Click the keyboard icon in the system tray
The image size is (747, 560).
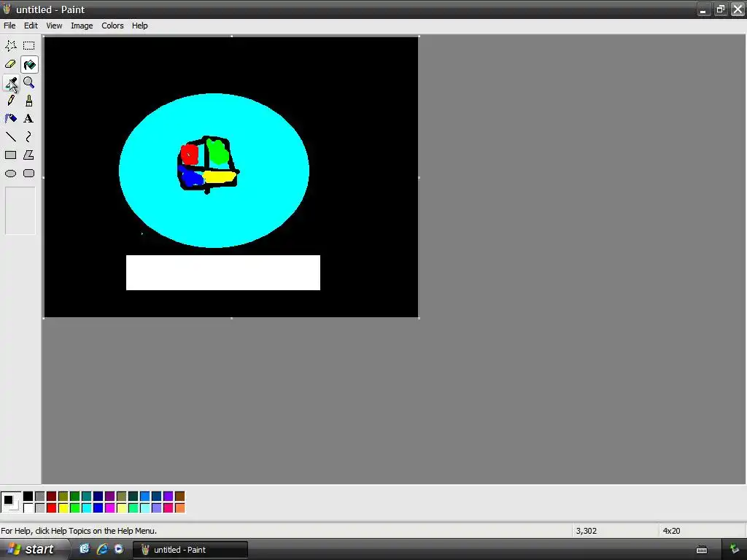tap(702, 550)
